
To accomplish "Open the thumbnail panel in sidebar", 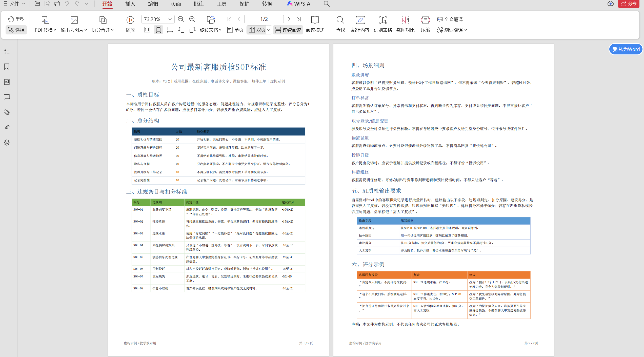I will coord(7,82).
